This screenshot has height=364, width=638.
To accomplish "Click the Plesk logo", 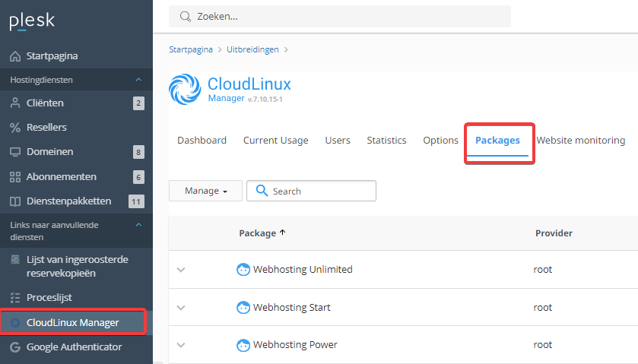I will point(32,21).
